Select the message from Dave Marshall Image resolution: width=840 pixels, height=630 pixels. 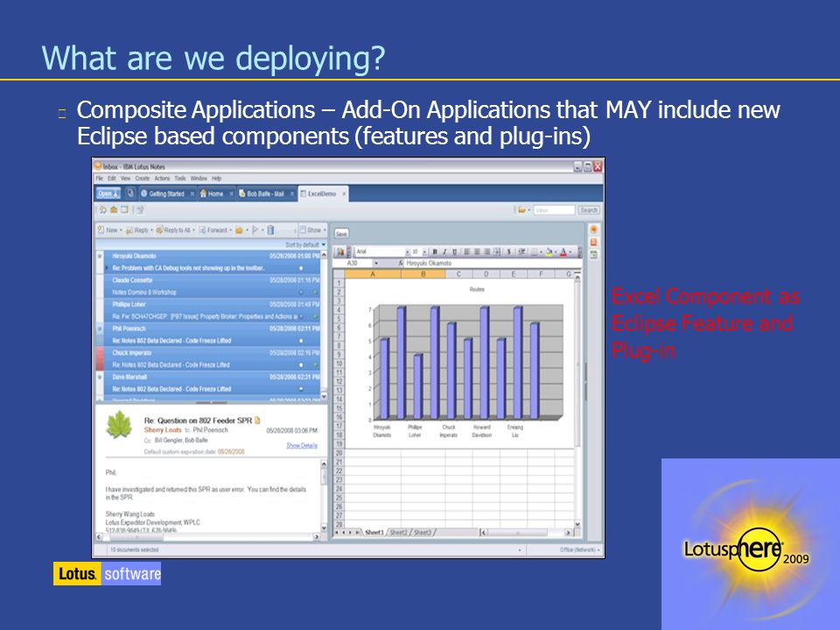pos(212,382)
